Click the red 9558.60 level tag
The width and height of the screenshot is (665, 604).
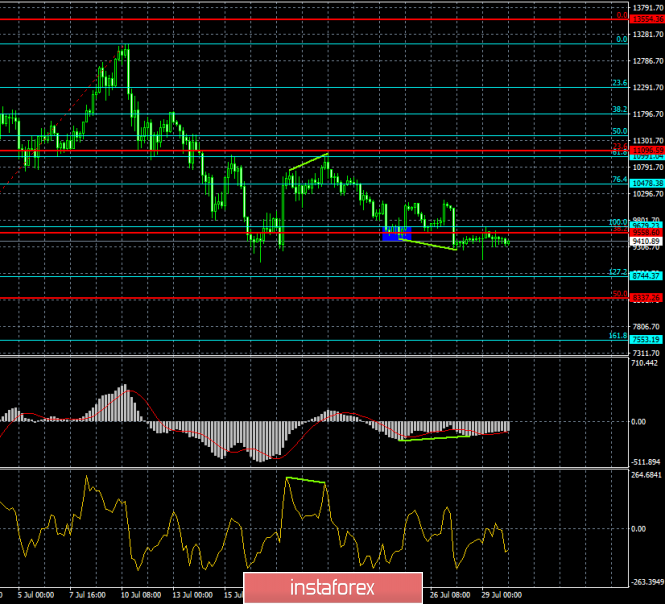coord(647,233)
